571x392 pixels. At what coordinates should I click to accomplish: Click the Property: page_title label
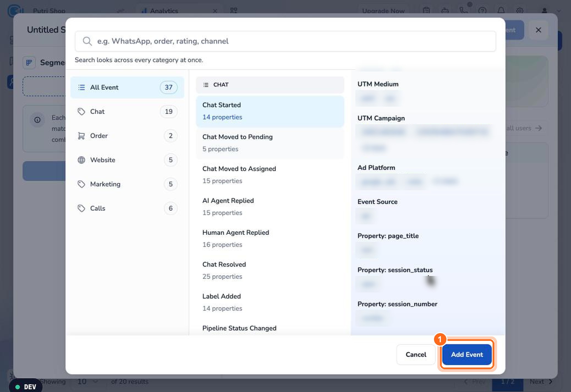[388, 236]
